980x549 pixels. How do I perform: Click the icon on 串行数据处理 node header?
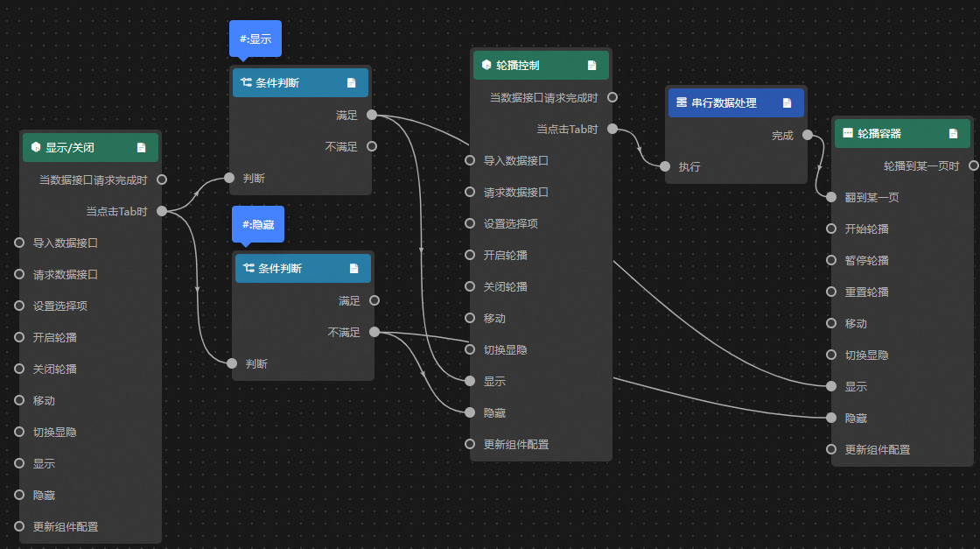coord(682,102)
